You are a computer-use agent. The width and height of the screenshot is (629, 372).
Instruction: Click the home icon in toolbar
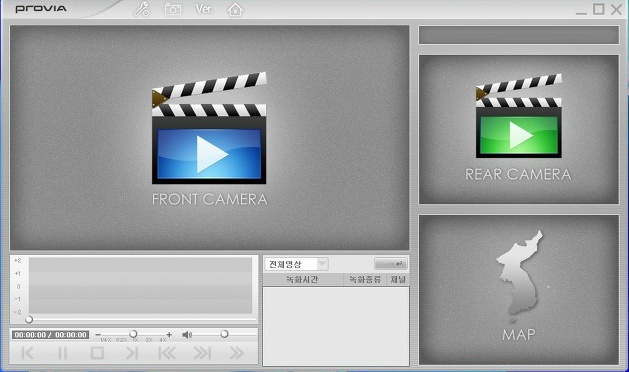coord(235,9)
